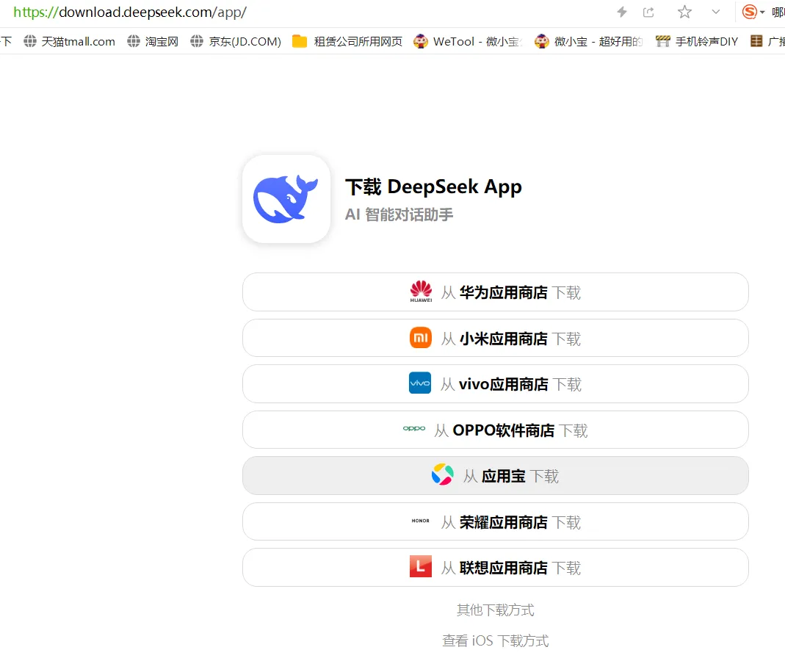Download from vivo app store
This screenshot has width=785, height=672.
tap(496, 383)
